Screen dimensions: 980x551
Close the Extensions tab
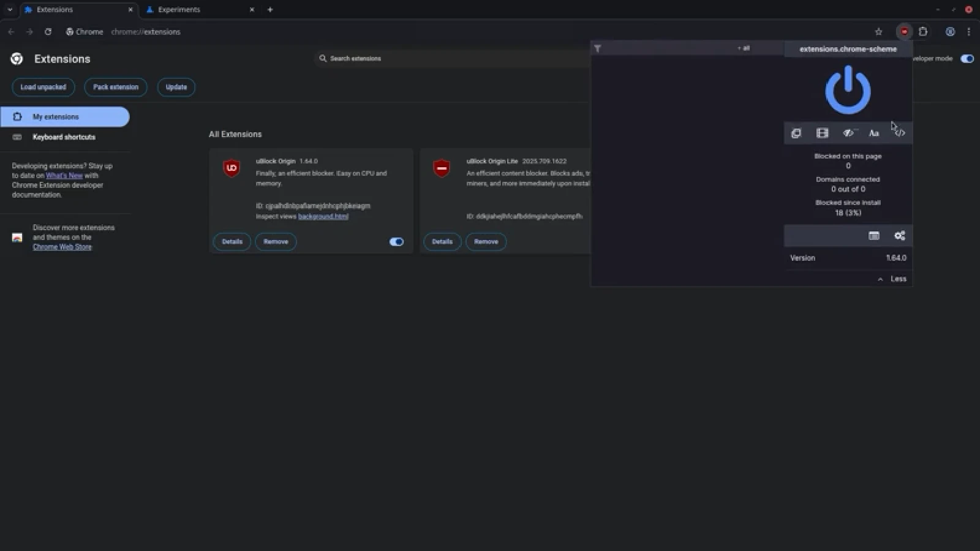(130, 10)
